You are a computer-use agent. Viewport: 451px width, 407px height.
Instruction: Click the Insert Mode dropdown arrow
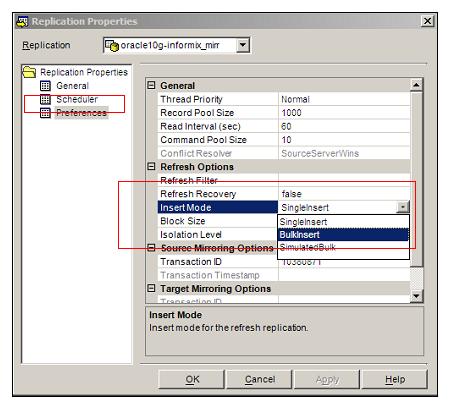point(403,207)
